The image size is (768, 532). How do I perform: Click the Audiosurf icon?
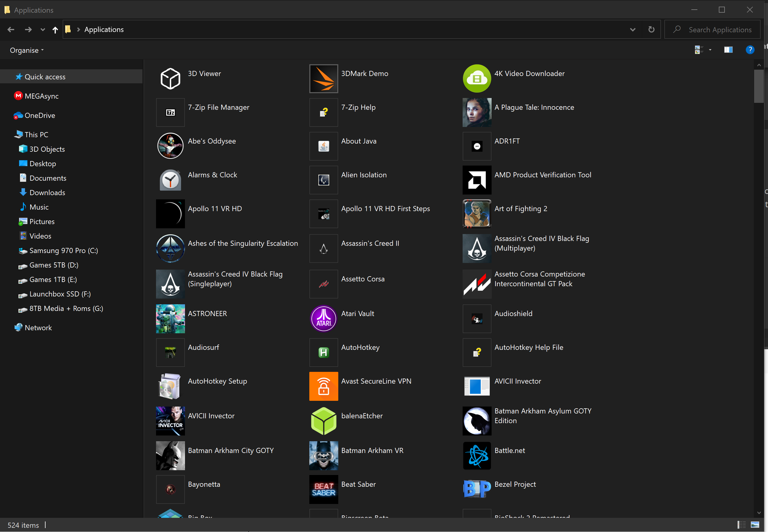[x=170, y=352]
